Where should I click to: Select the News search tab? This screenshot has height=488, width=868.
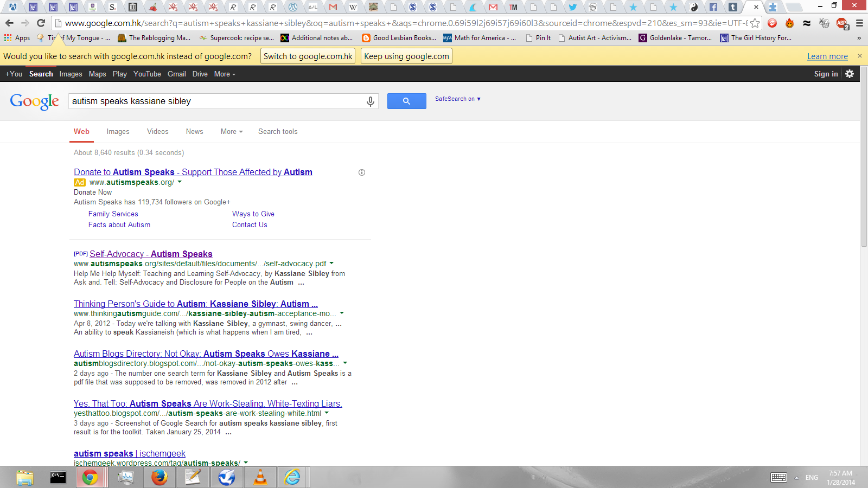coord(194,131)
